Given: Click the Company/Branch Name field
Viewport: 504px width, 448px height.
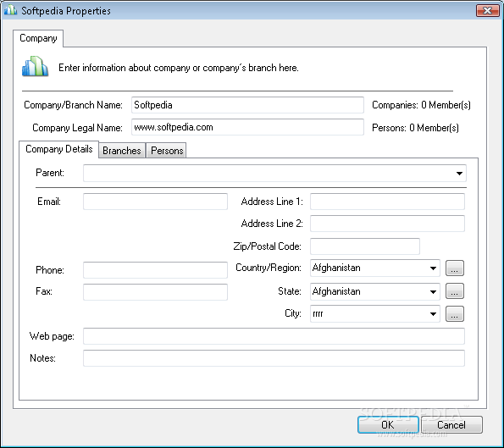Looking at the screenshot, I should (247, 105).
